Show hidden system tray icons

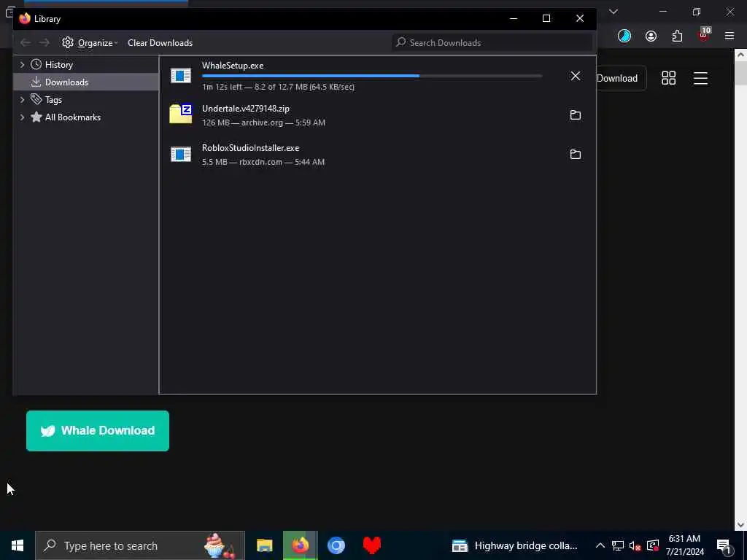coord(600,545)
